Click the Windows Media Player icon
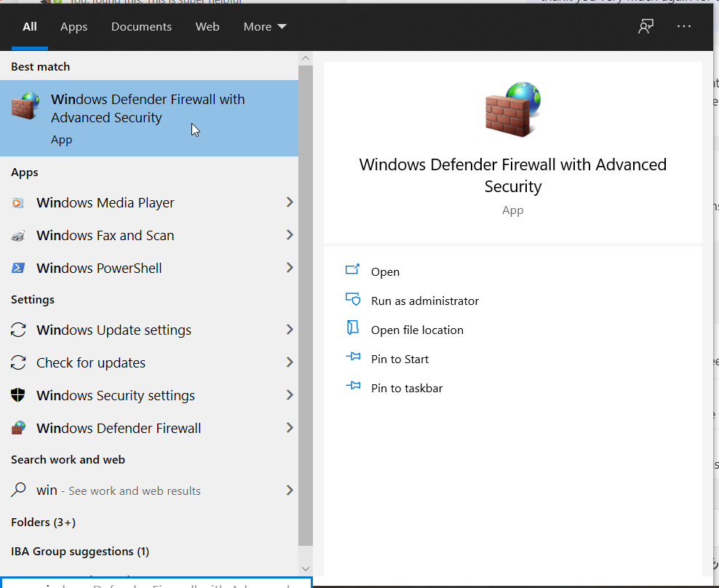 [x=18, y=203]
